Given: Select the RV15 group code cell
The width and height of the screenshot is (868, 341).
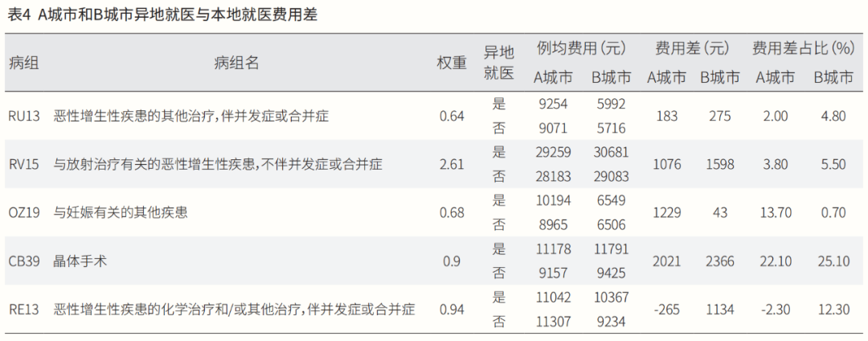Looking at the screenshot, I should 24,164.
